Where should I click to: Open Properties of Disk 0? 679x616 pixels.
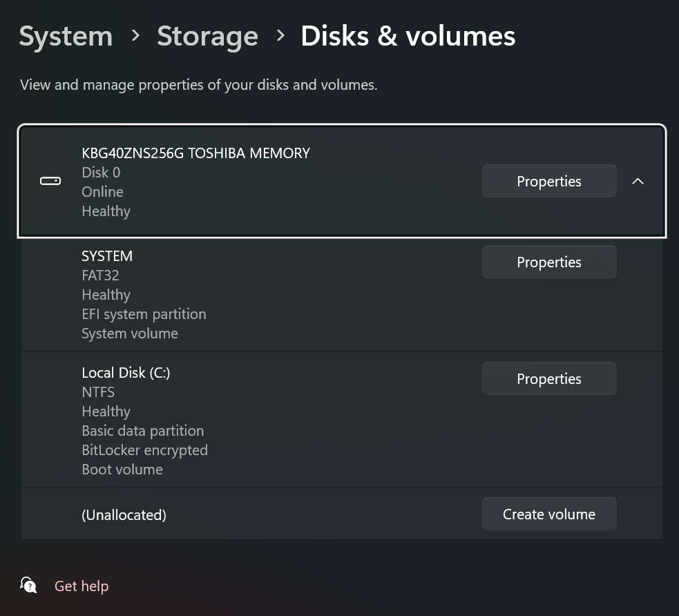click(x=548, y=181)
